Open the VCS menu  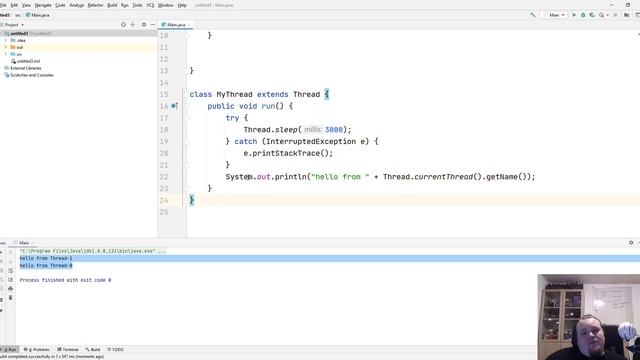tap(150, 5)
